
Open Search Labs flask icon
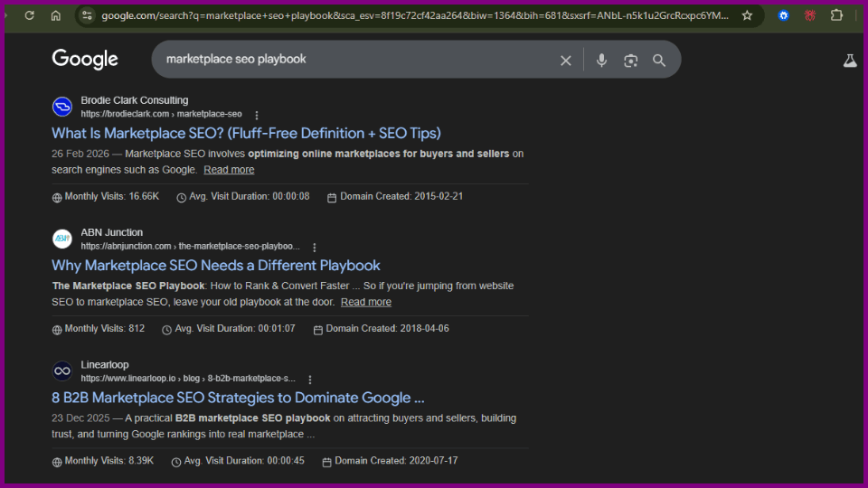click(x=850, y=61)
